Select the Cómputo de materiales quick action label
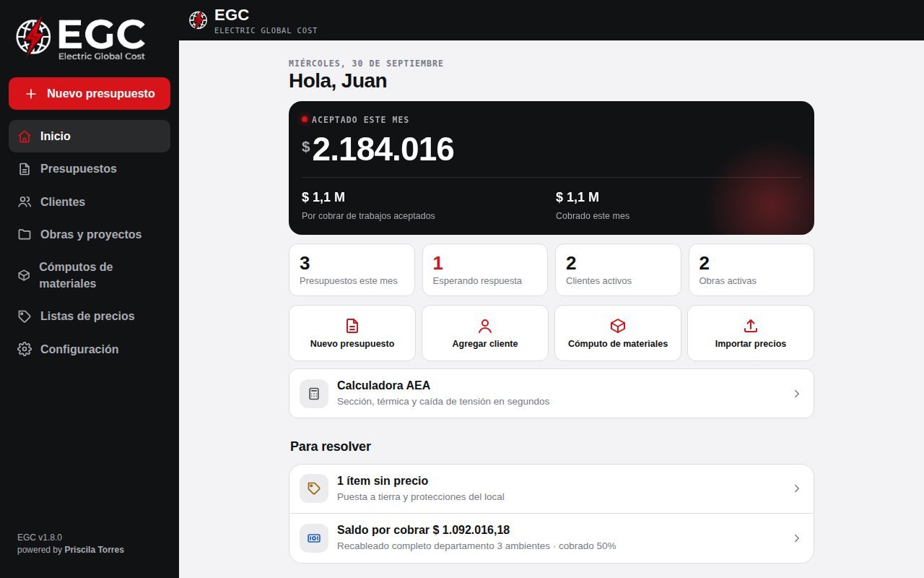 pos(618,344)
